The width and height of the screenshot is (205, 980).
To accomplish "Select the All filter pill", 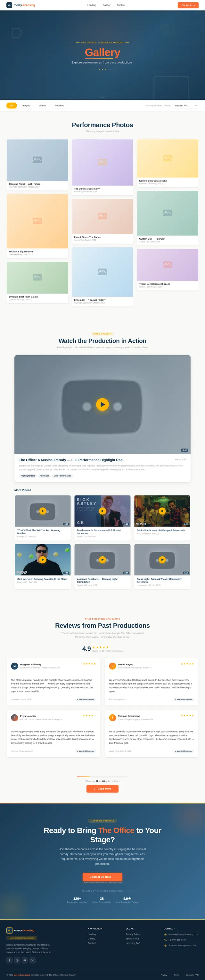I will 12,105.
